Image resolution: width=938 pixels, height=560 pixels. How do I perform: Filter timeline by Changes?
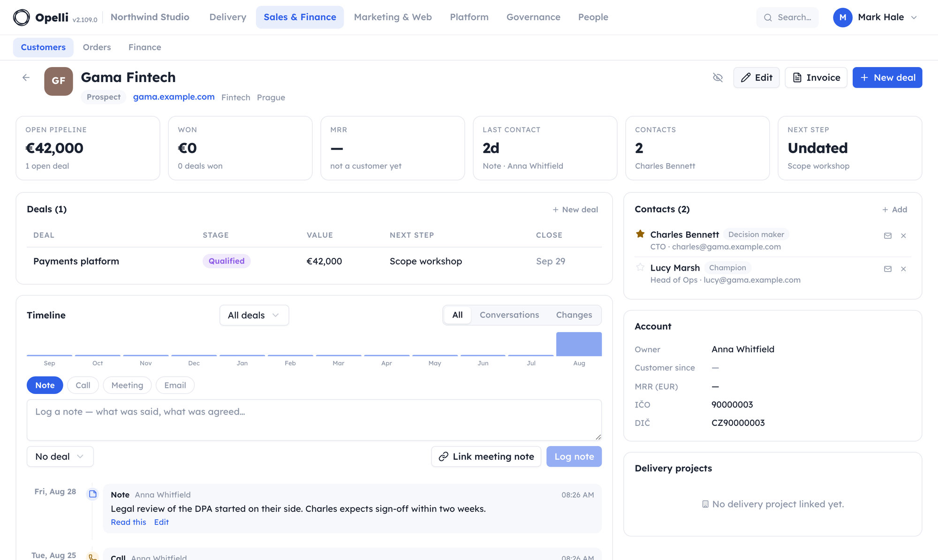(x=574, y=315)
